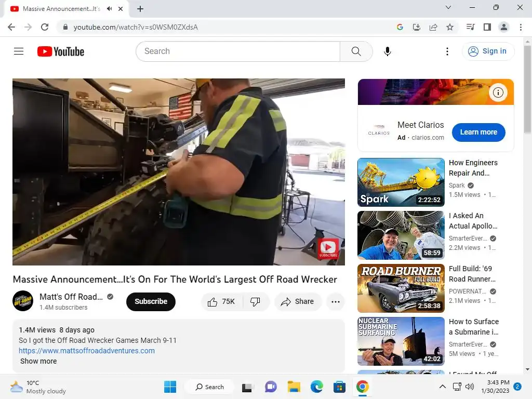Click the subscribe watermark in video
Image resolution: width=532 pixels, height=399 pixels.
328,248
